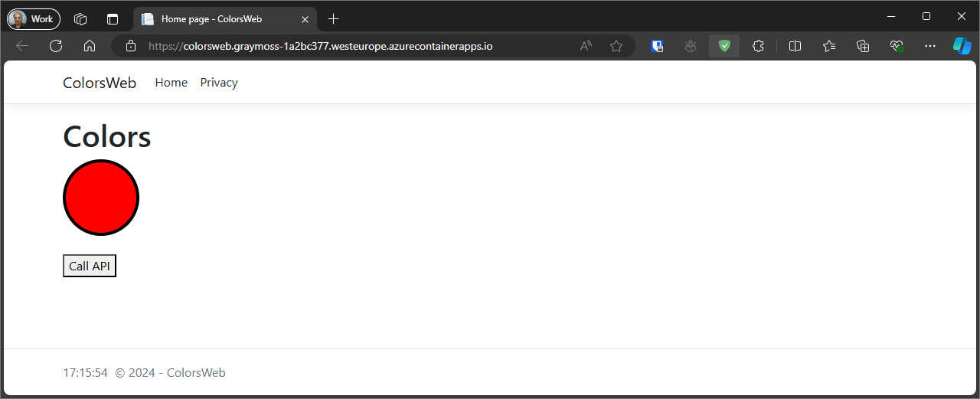Click the ColorsWeb brand link

(x=100, y=83)
